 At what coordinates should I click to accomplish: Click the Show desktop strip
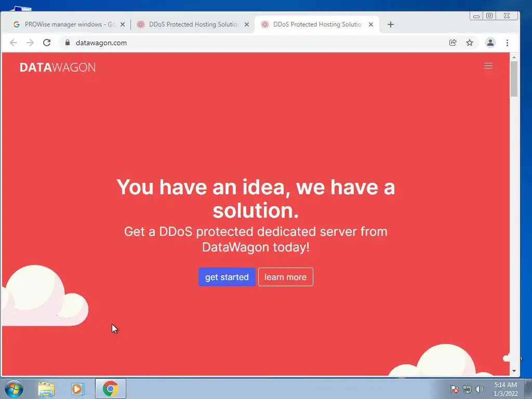click(528, 389)
